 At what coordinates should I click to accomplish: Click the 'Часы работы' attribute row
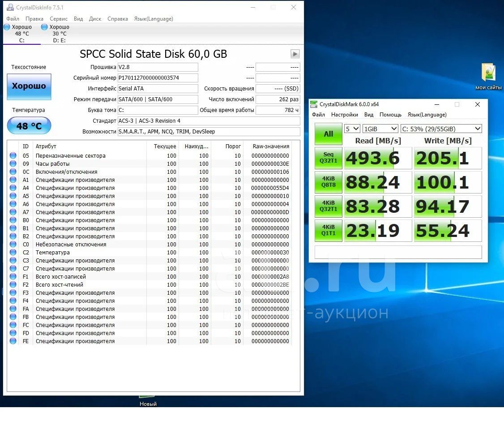[x=149, y=163]
